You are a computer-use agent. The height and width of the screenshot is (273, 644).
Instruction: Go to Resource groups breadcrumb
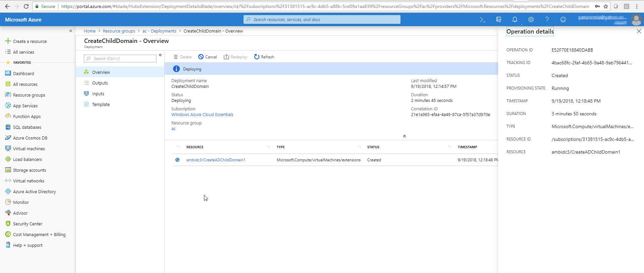pyautogui.click(x=119, y=31)
